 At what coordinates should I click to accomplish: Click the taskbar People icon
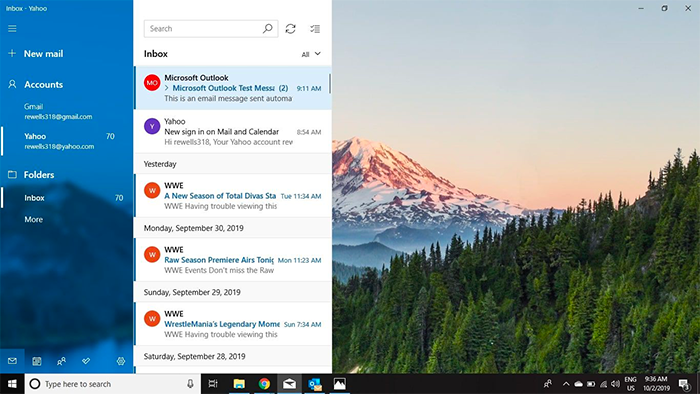(x=547, y=384)
